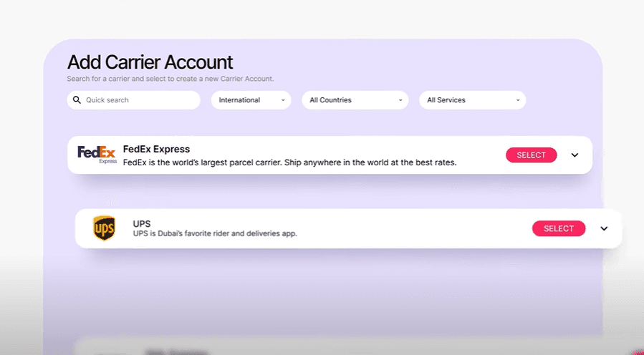Select the FedEx Express carrier
Viewport: 644px width, 355px height.
[531, 155]
